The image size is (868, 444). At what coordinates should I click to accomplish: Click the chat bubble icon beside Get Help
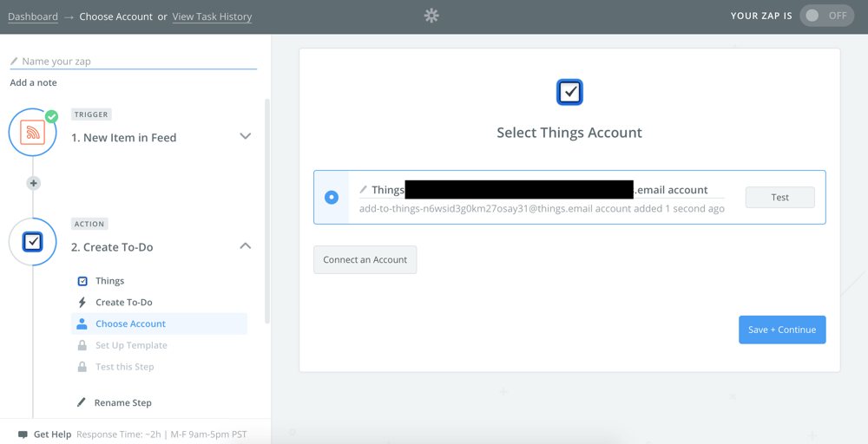[x=23, y=434]
